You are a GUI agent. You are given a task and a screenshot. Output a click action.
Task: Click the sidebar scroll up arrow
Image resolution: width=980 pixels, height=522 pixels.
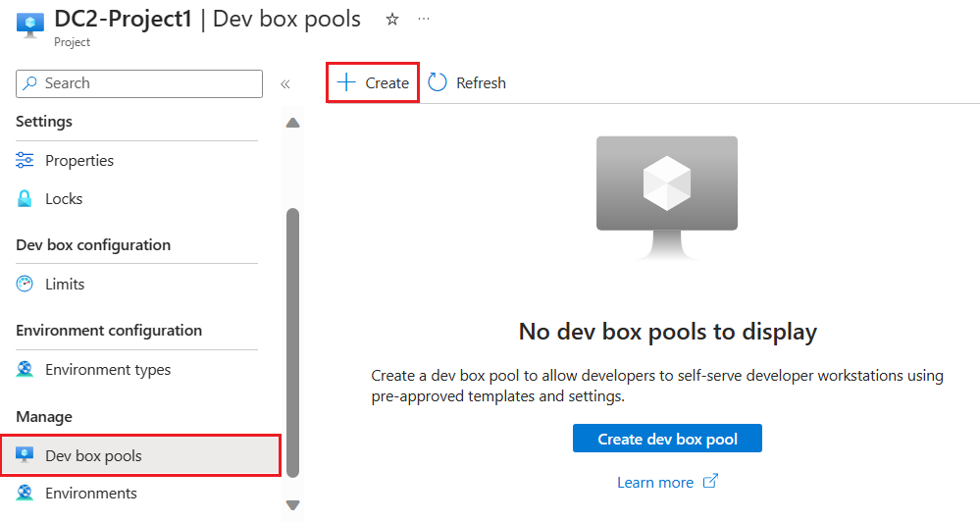pyautogui.click(x=292, y=122)
